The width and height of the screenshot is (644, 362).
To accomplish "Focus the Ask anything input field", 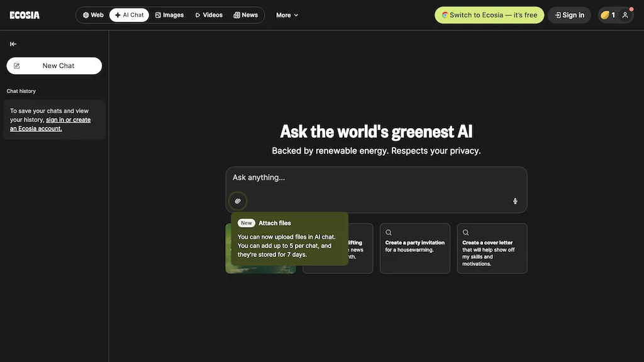I will click(x=376, y=178).
